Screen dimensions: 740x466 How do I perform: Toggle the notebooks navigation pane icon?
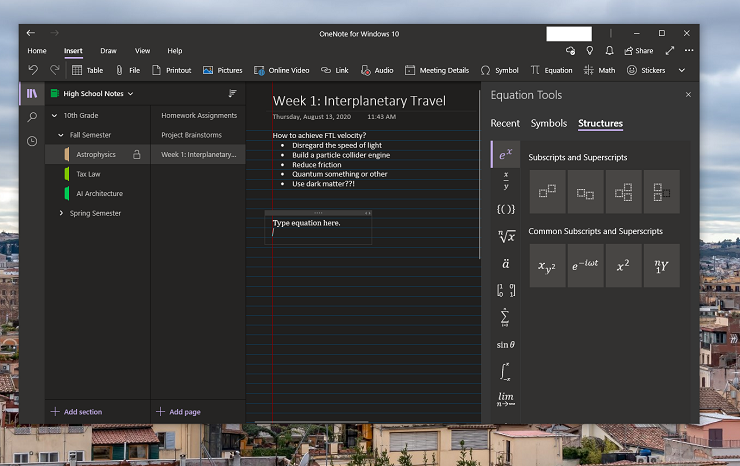coord(32,93)
